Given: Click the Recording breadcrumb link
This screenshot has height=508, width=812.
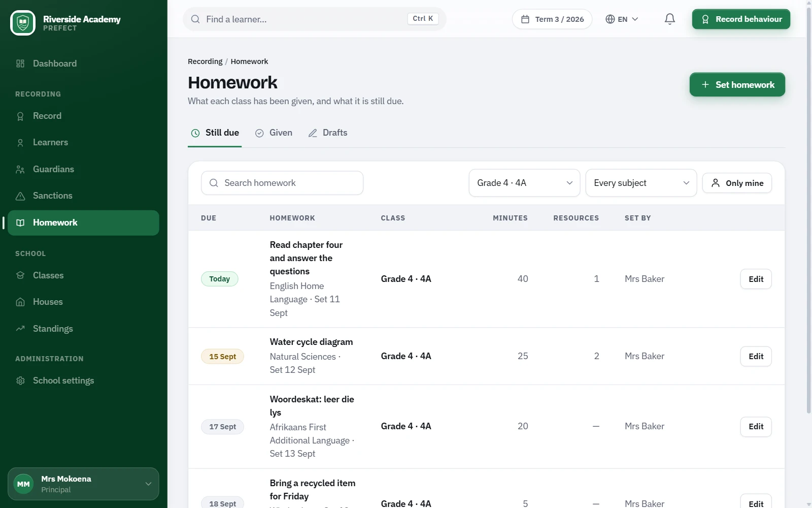Looking at the screenshot, I should click(205, 61).
